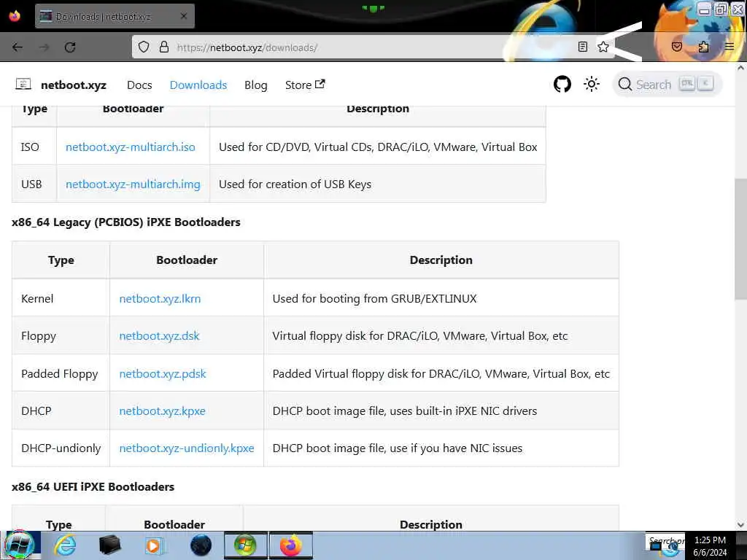
Task: Download netboot.xyz-multiarch.iso
Action: [131, 147]
